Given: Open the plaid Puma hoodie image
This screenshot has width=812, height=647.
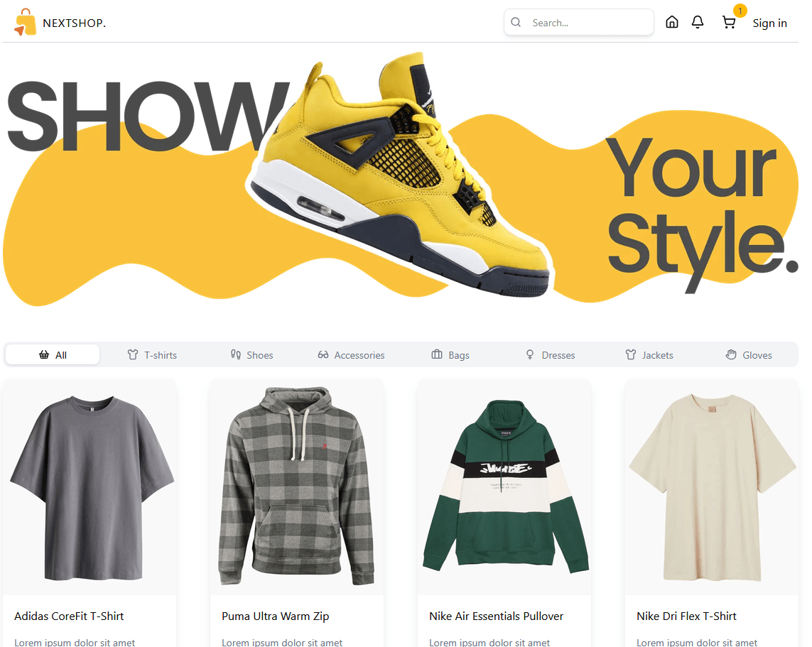Looking at the screenshot, I should point(297,487).
